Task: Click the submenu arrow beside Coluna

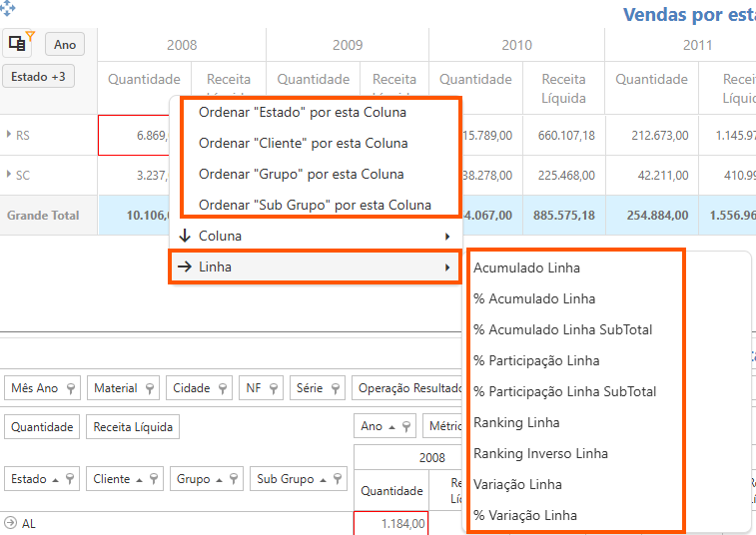Action: (x=447, y=237)
